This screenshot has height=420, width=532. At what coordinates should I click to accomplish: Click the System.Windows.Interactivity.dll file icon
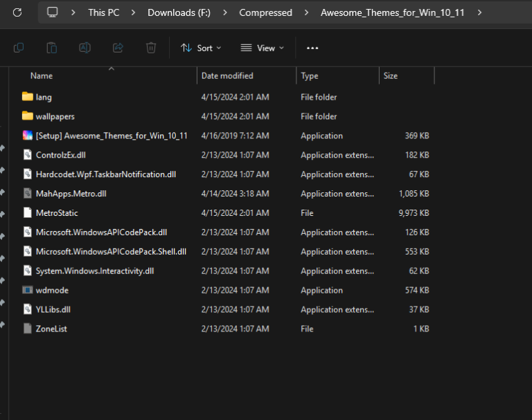28,271
